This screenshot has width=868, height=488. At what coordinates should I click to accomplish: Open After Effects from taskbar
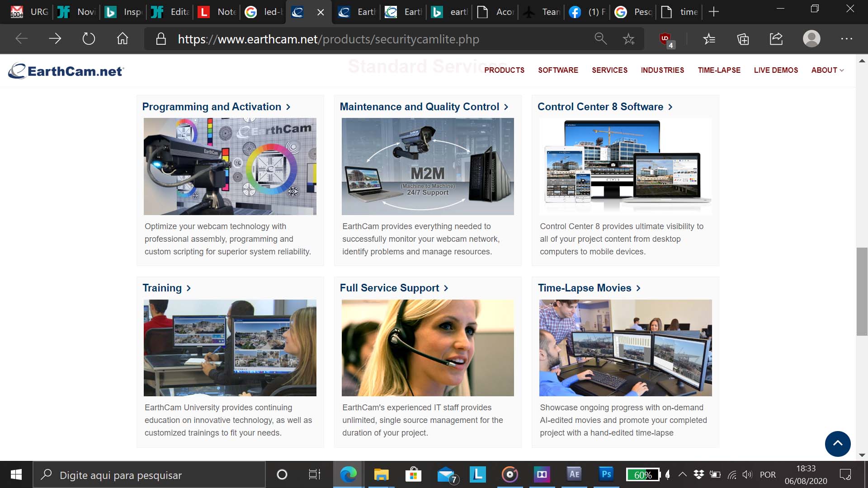point(574,474)
